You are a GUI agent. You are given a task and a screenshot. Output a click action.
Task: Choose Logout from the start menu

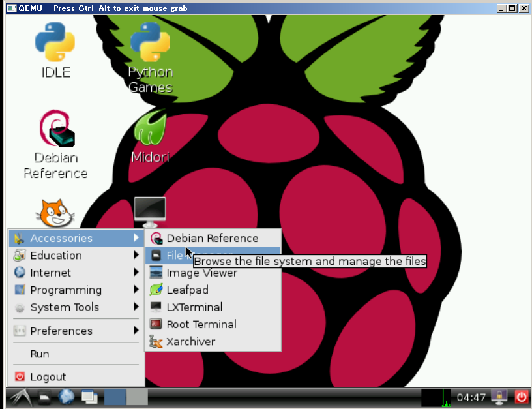click(77, 377)
